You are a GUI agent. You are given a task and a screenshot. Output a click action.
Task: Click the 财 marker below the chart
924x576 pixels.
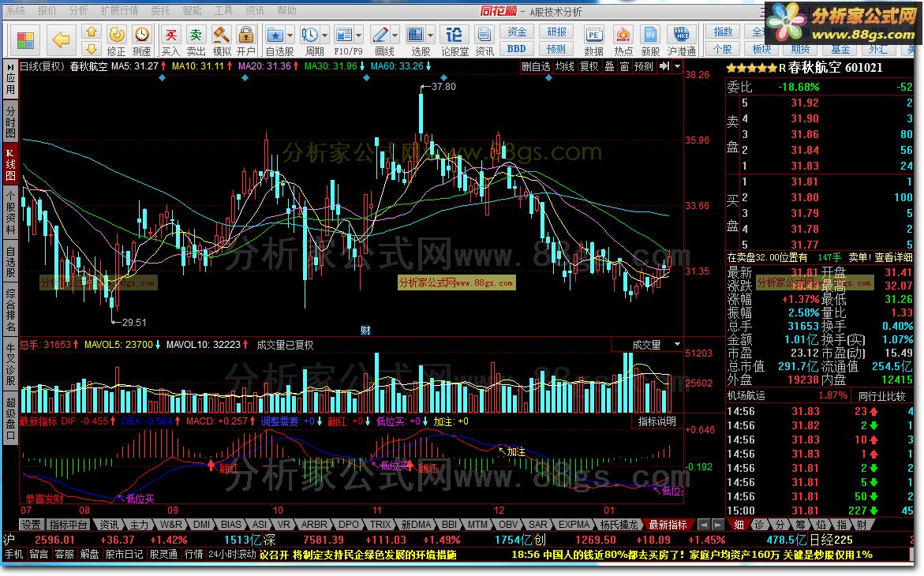(365, 330)
